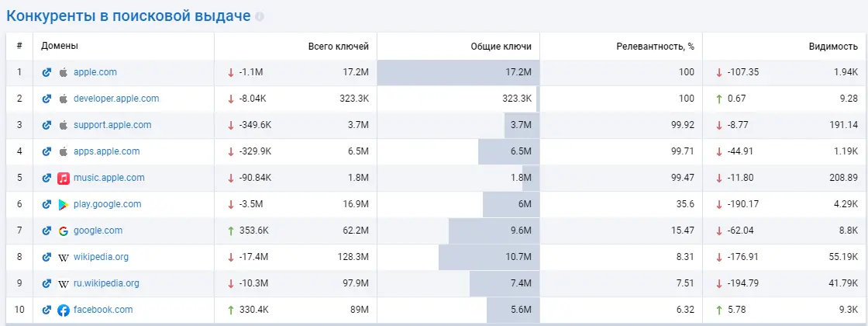Click the Google Play favicon icon
Image resolution: width=868 pixels, height=326 pixels.
click(64, 204)
